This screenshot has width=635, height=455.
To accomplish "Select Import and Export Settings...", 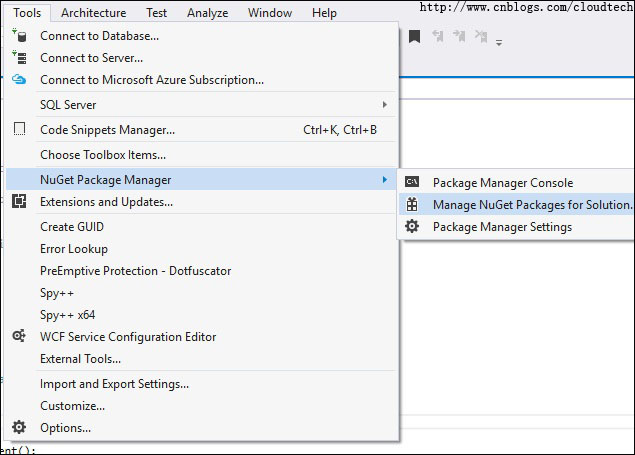I will click(x=201, y=384).
